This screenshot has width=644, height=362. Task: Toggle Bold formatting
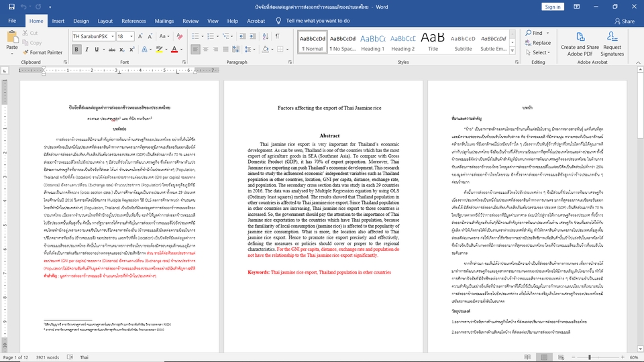pyautogui.click(x=76, y=50)
